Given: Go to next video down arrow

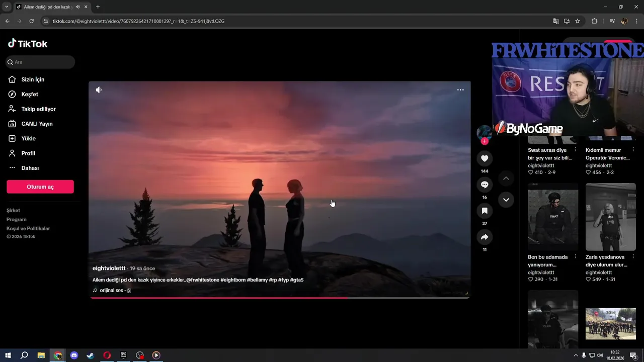Looking at the screenshot, I should point(506,200).
